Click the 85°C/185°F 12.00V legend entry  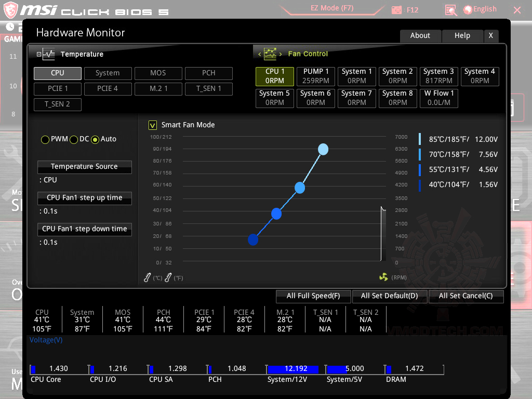click(x=458, y=139)
